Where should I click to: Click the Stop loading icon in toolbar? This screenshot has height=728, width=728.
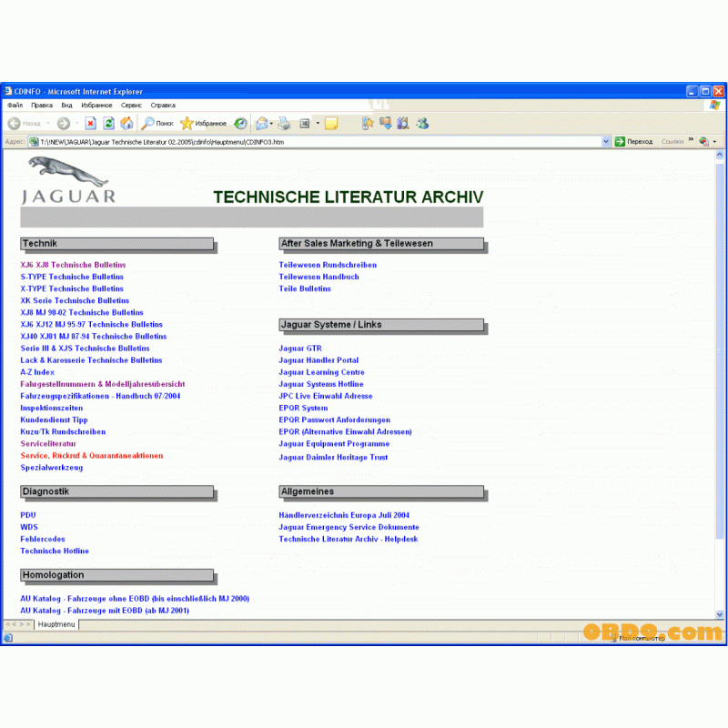(x=91, y=123)
